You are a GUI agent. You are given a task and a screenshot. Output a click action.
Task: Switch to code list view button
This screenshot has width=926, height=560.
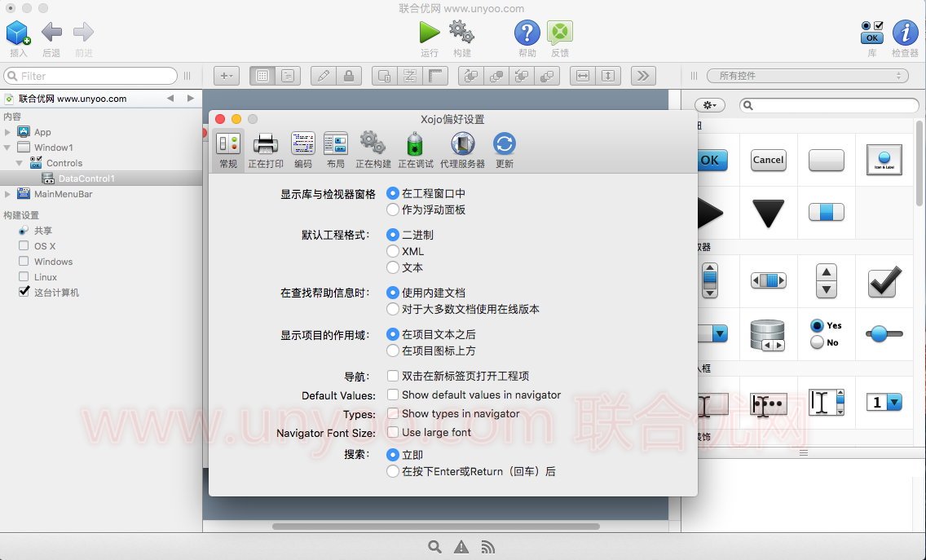pos(288,76)
